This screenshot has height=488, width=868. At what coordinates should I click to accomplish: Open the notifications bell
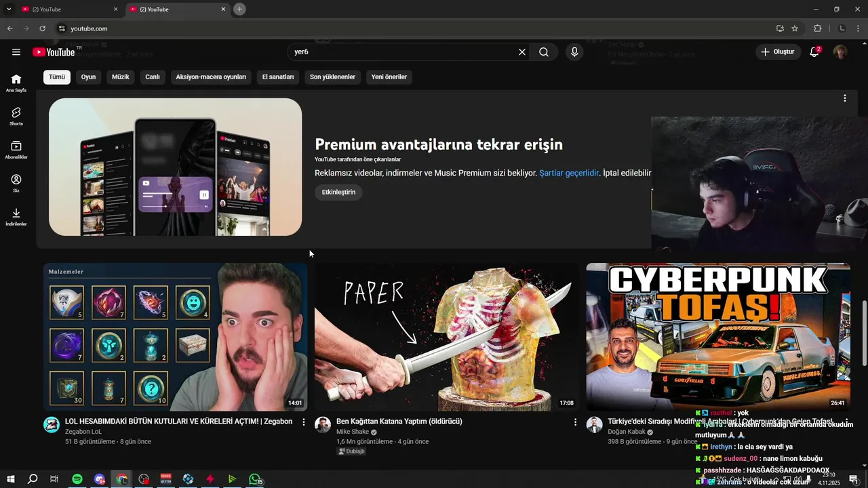click(814, 52)
